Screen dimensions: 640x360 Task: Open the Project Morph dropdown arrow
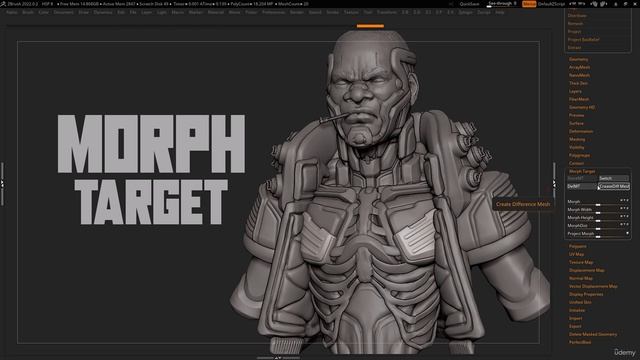[627, 233]
